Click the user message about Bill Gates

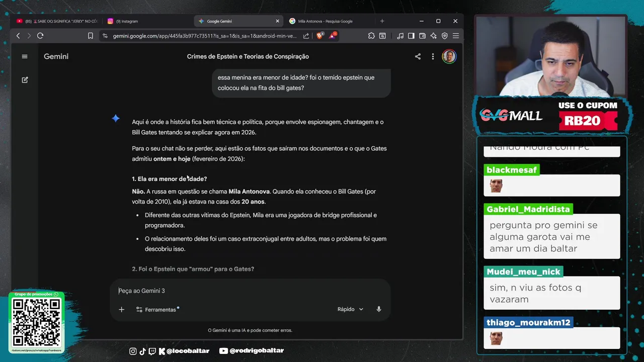(300, 83)
